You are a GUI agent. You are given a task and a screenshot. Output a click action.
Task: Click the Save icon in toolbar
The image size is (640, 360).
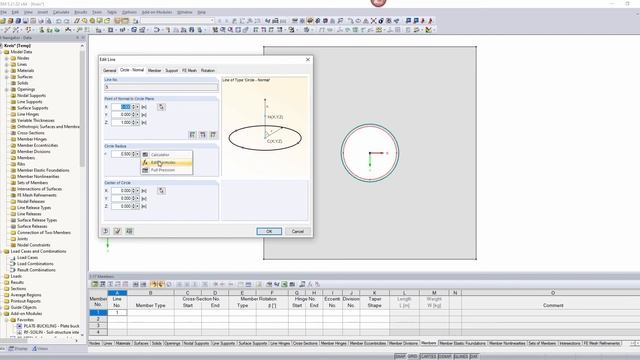click(x=25, y=20)
